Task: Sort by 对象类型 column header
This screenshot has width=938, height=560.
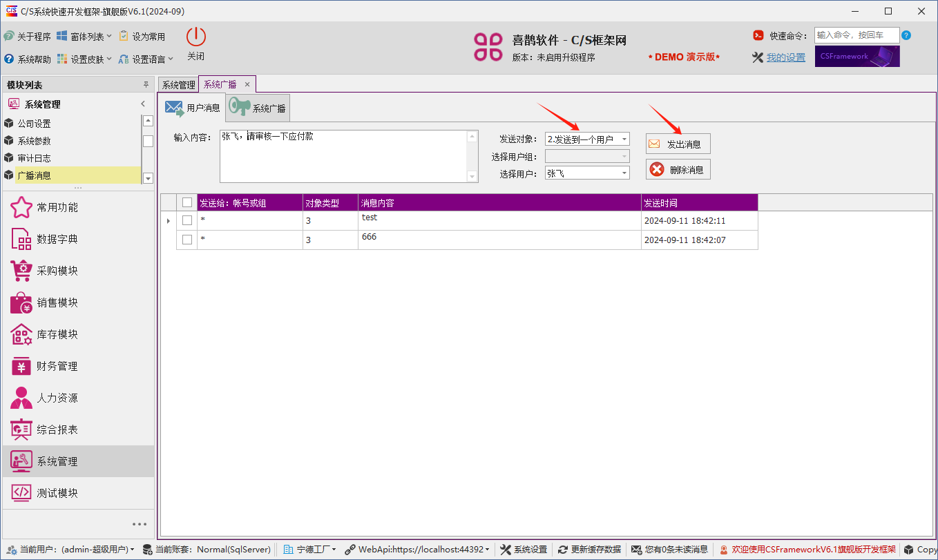Action: (330, 203)
